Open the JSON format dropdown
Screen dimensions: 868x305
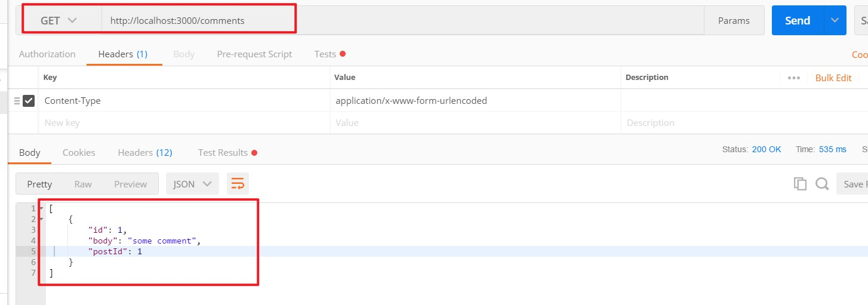coord(192,184)
